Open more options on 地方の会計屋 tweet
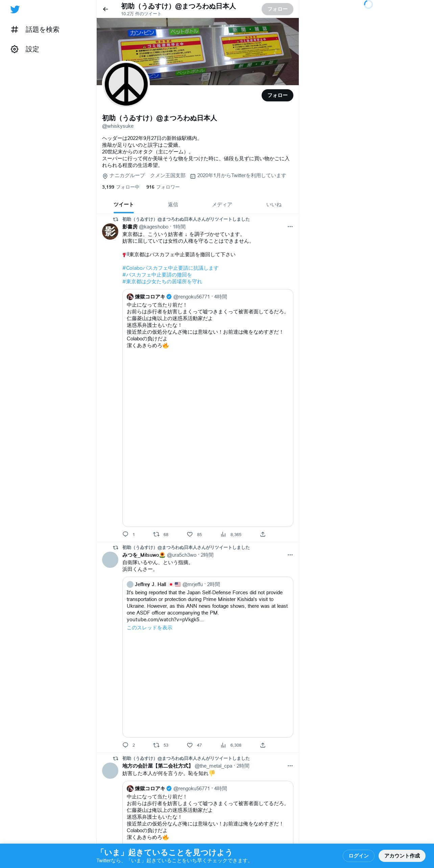This screenshot has height=868, width=434. pyautogui.click(x=290, y=766)
